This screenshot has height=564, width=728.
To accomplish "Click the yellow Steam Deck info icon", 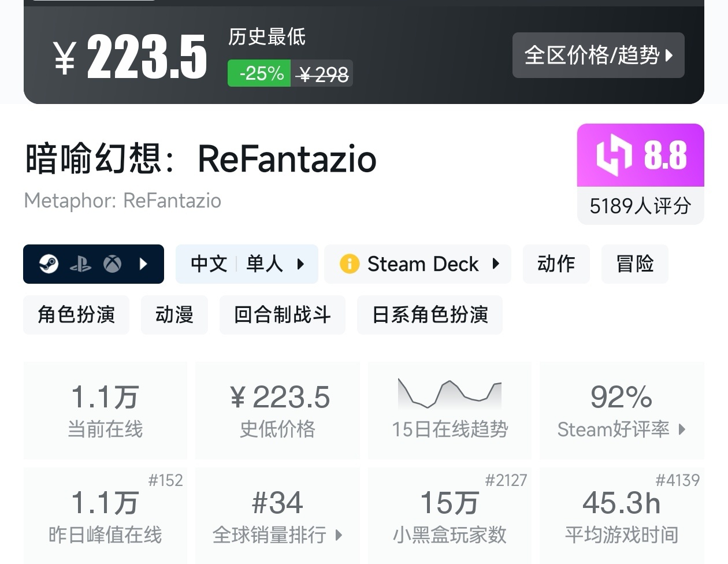I will coord(349,264).
